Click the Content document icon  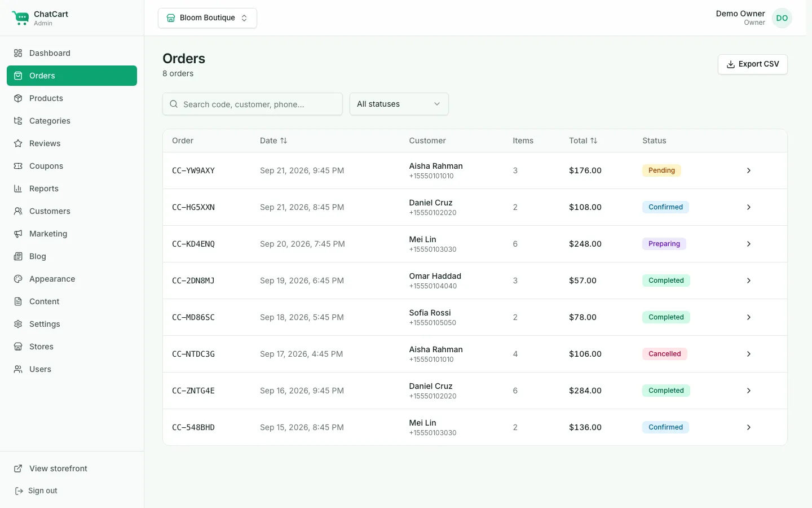coord(18,301)
